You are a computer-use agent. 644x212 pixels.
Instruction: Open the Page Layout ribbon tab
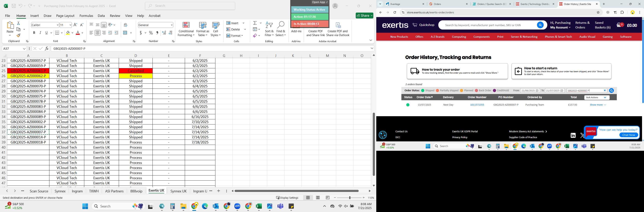click(x=65, y=16)
